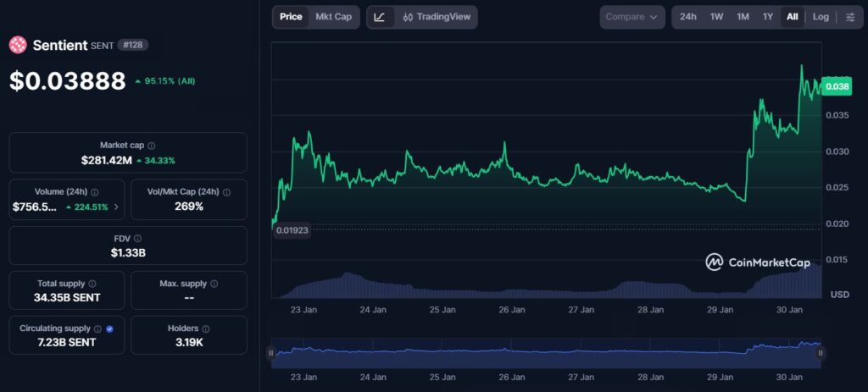This screenshot has width=868, height=392.
Task: Open the Compare dropdown
Action: (x=632, y=17)
